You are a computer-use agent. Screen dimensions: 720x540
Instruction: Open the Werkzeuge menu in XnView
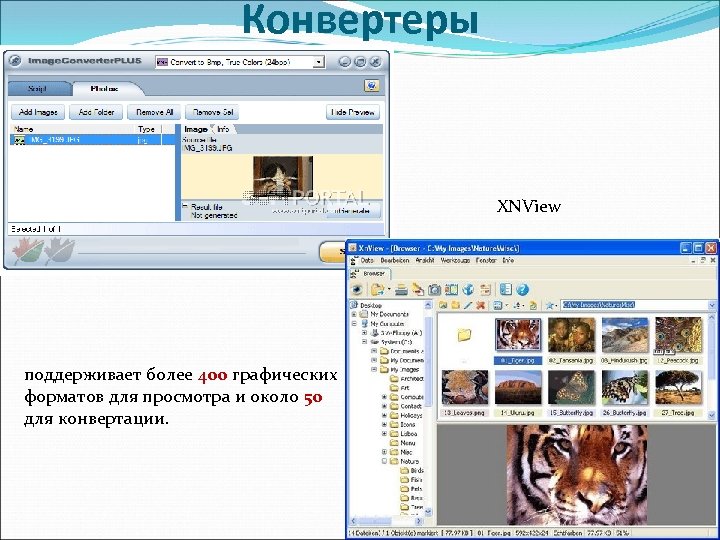click(455, 260)
